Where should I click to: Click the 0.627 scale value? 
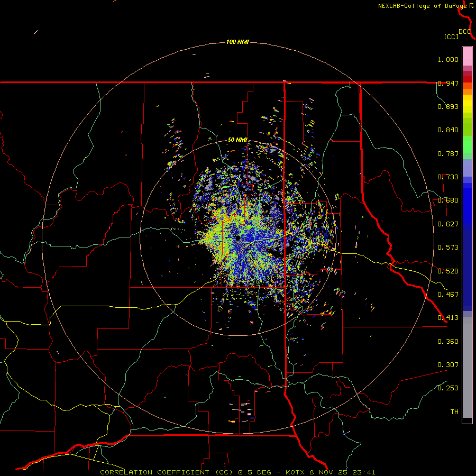pos(448,224)
